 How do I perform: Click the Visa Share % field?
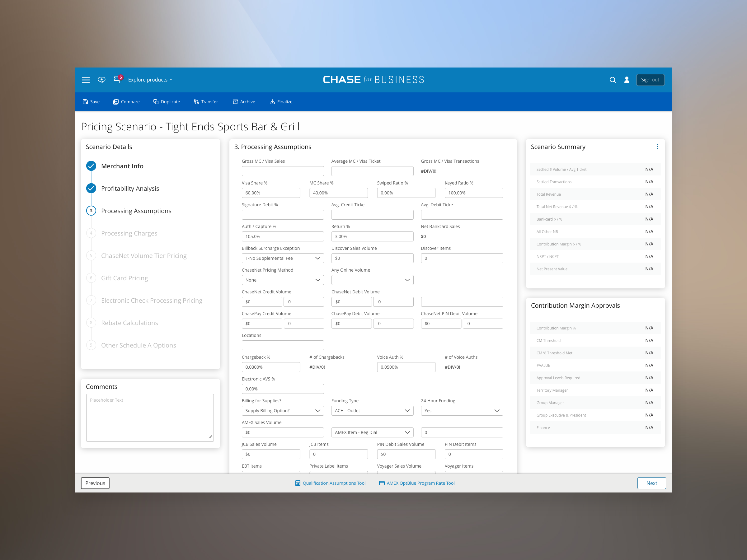click(271, 193)
